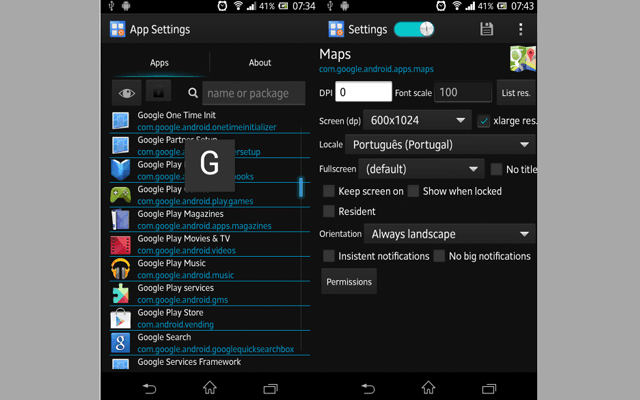The width and height of the screenshot is (640, 400).
Task: Select Google Play Movies & TV text
Action: pyautogui.click(x=184, y=238)
